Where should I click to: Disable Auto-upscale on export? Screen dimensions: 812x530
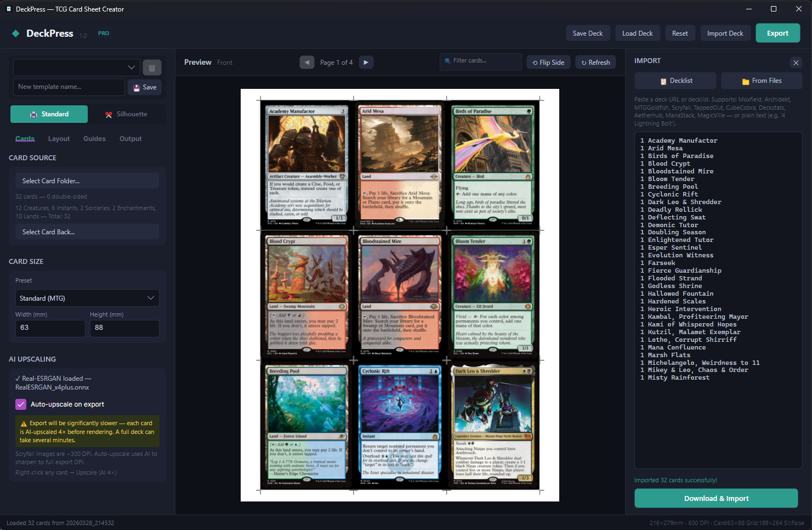[x=21, y=404]
